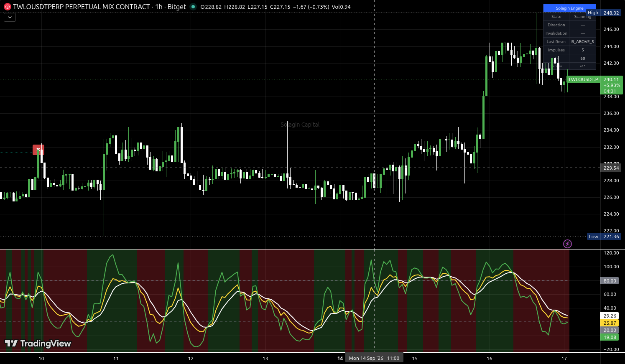This screenshot has height=364, width=625.
Task: Click the white 29.26 indicator value
Action: coord(610,316)
